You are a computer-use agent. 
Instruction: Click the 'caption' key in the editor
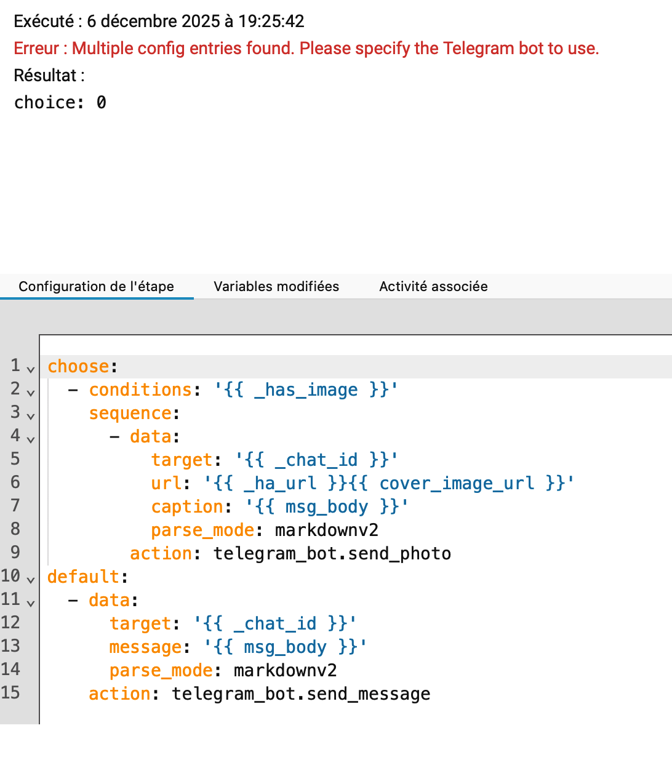[x=187, y=506]
